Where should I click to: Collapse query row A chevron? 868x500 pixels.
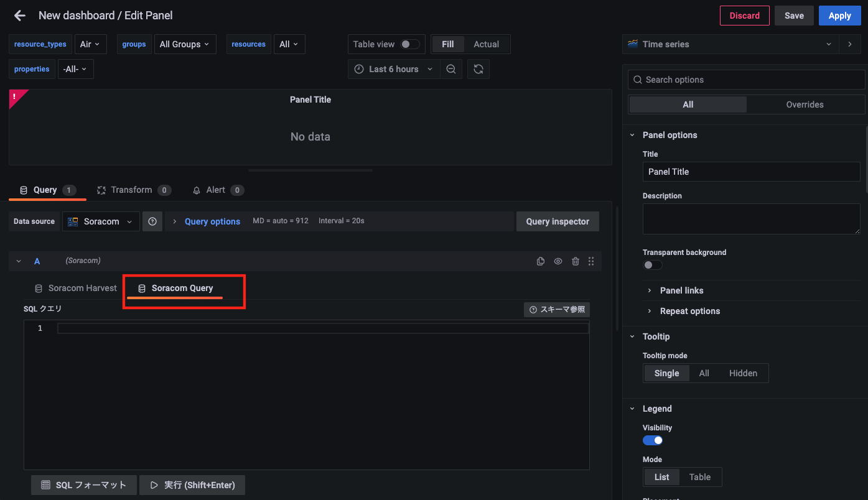click(19, 261)
